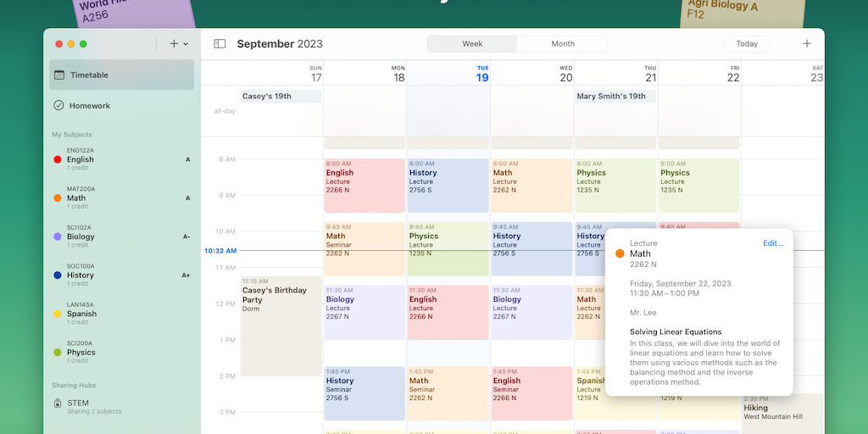The width and height of the screenshot is (868, 434).
Task: Open the STEM sharing hub icon
Action: 58,403
